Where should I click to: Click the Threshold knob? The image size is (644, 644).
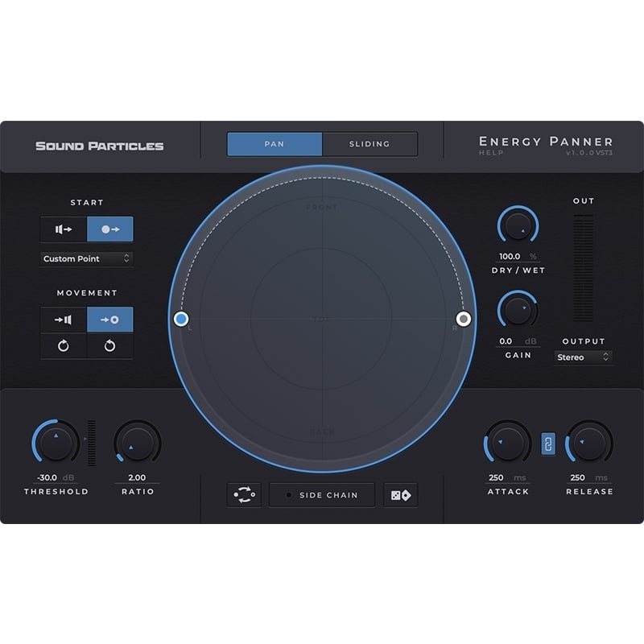(56, 444)
